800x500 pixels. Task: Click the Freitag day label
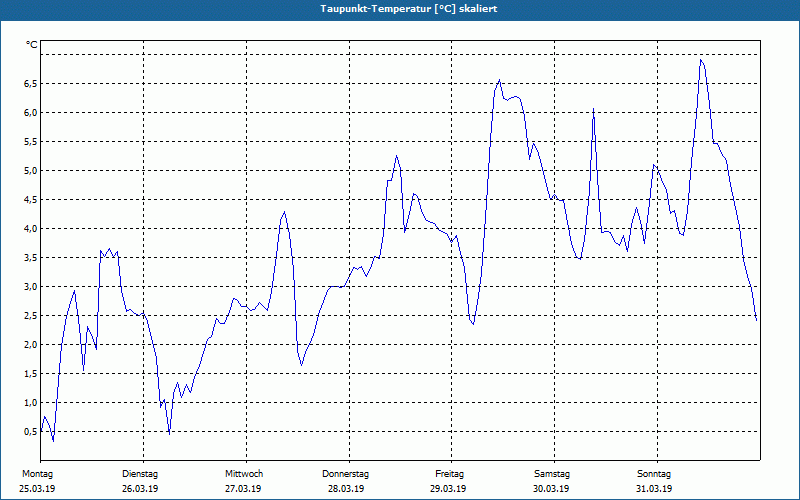tap(449, 474)
